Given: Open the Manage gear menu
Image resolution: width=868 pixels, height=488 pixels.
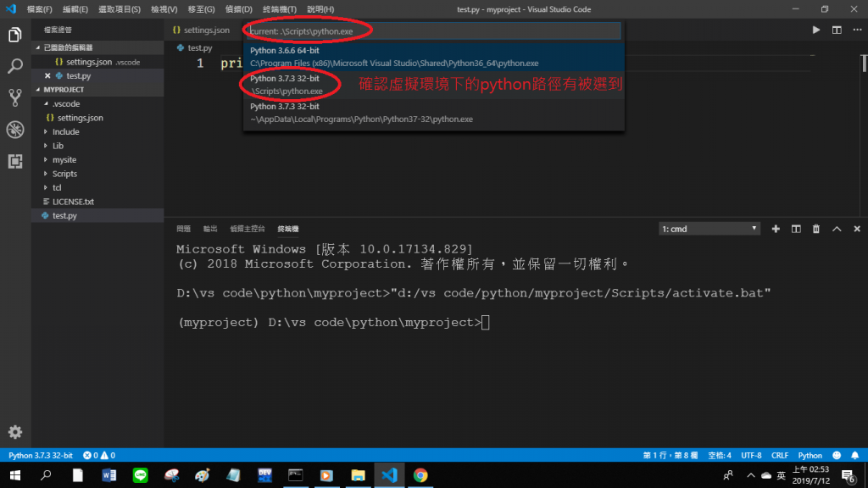Looking at the screenshot, I should (15, 432).
